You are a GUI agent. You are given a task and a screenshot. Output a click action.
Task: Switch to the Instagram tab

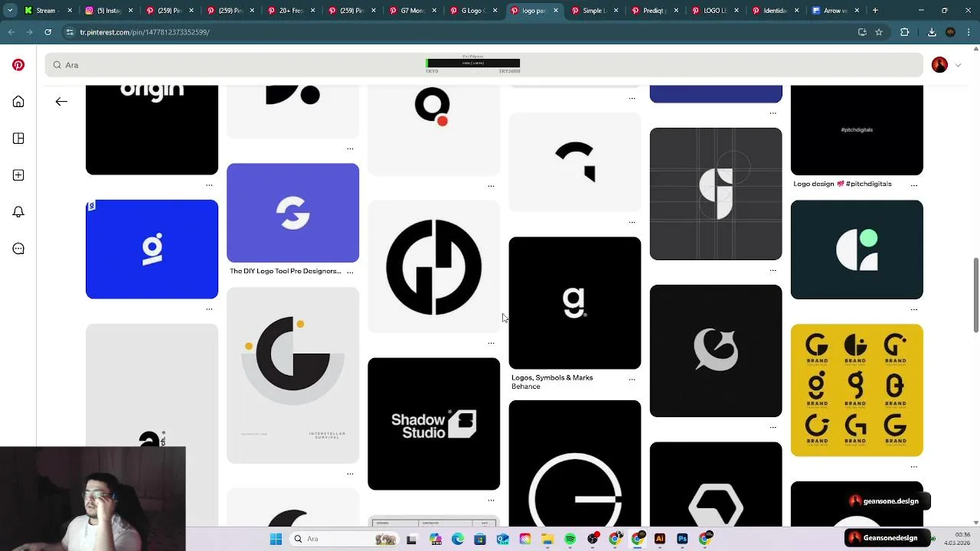[x=109, y=11]
